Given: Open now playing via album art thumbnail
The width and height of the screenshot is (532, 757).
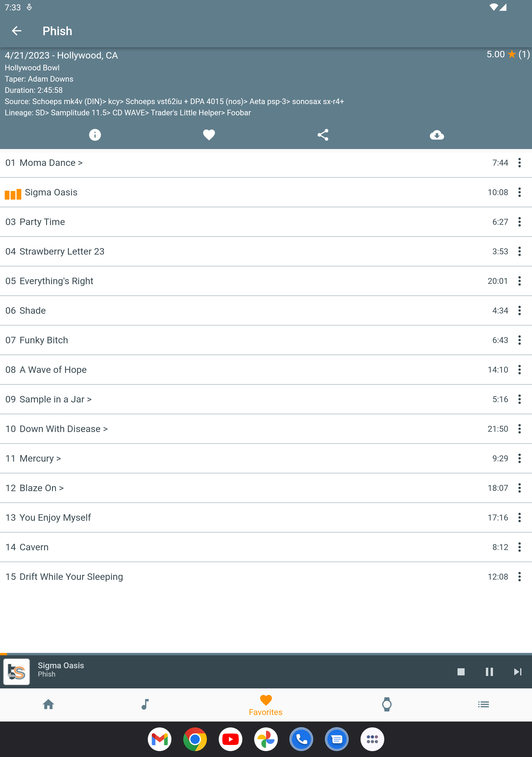Looking at the screenshot, I should point(17,672).
